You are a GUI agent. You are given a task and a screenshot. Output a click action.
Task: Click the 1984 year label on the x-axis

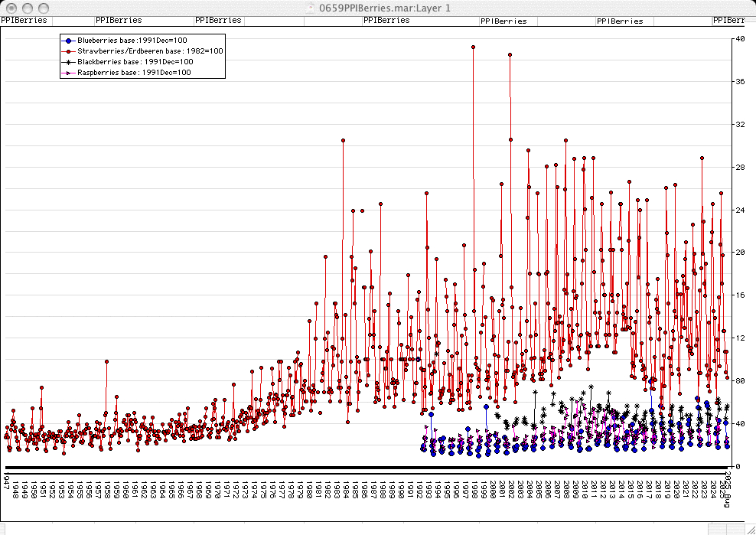[347, 490]
